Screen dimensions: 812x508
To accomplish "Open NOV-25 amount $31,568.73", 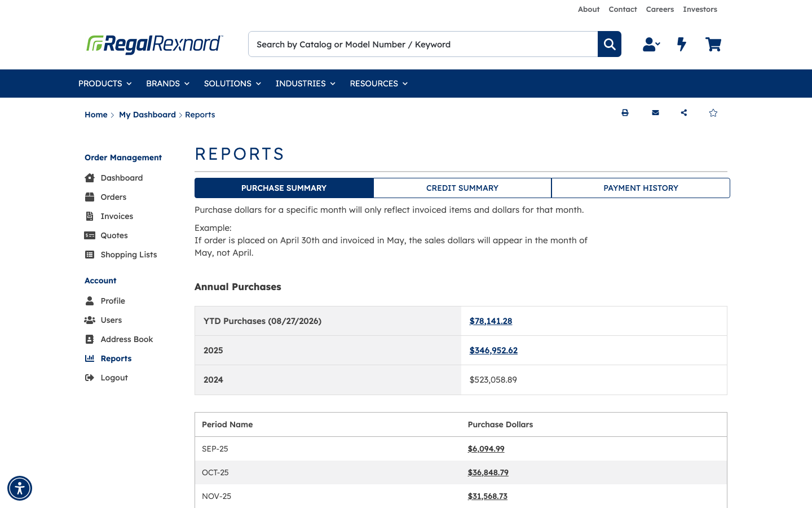I will tap(487, 496).
